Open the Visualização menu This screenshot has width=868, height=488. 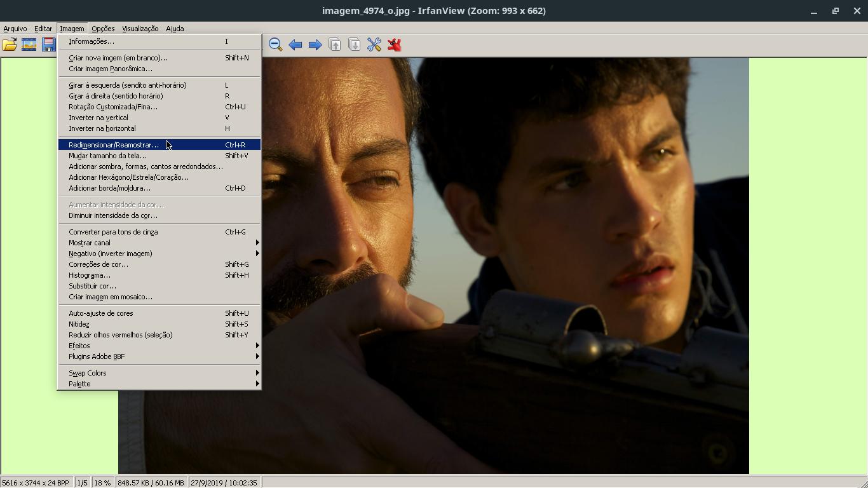click(140, 29)
